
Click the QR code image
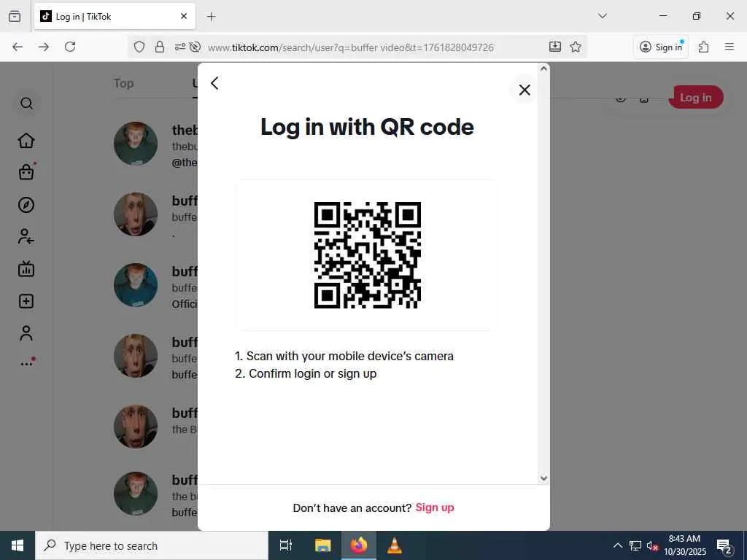368,254
